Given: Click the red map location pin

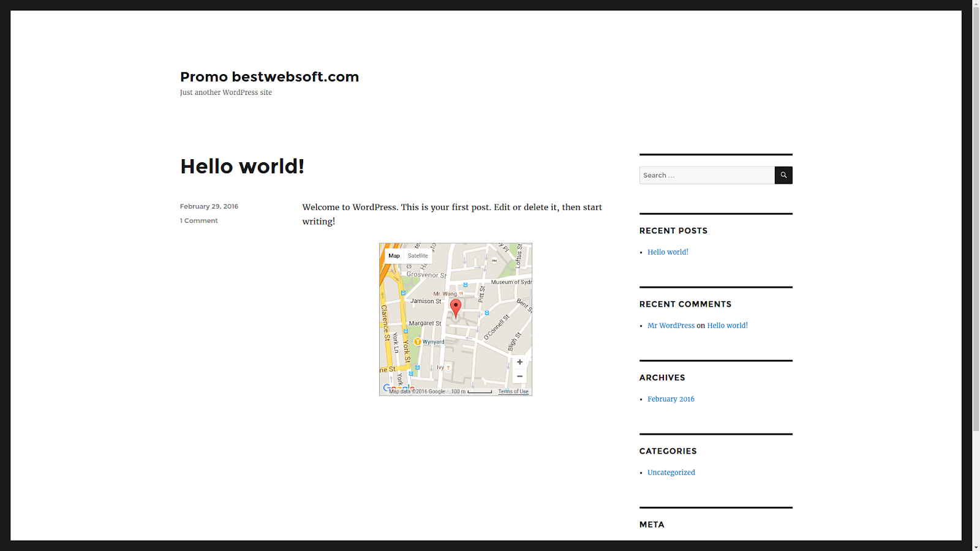Looking at the screenshot, I should point(456,308).
